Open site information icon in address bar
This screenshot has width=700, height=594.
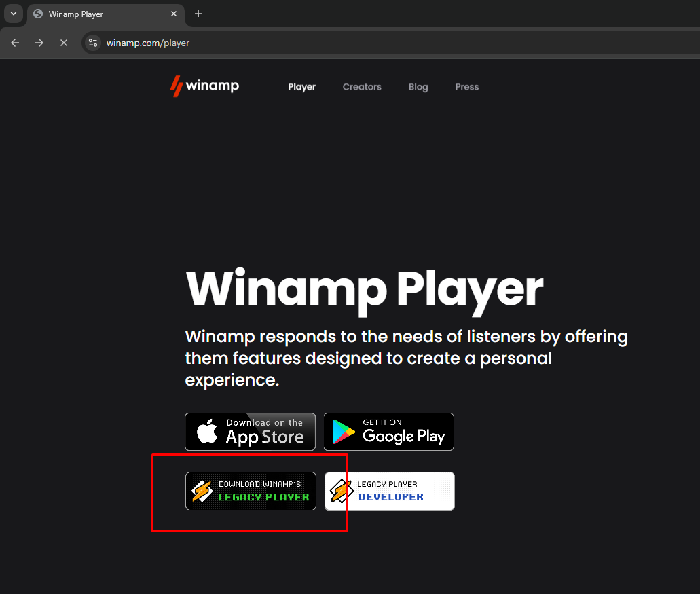click(x=93, y=43)
